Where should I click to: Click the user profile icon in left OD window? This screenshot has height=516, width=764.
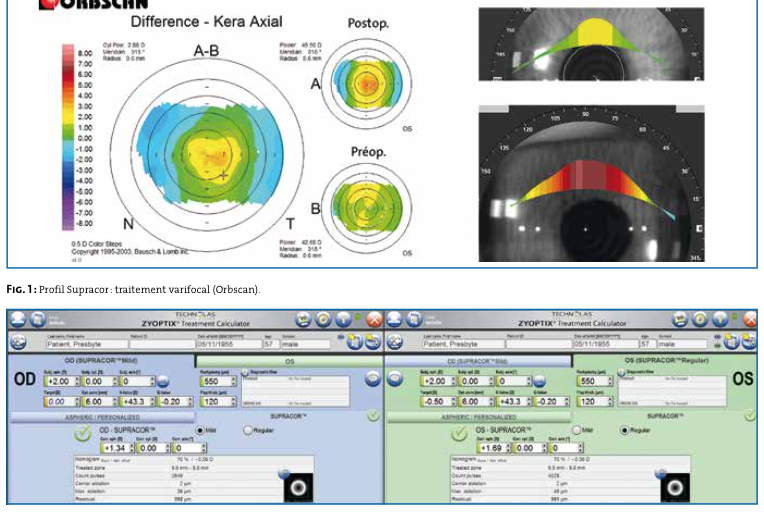pyautogui.click(x=18, y=320)
